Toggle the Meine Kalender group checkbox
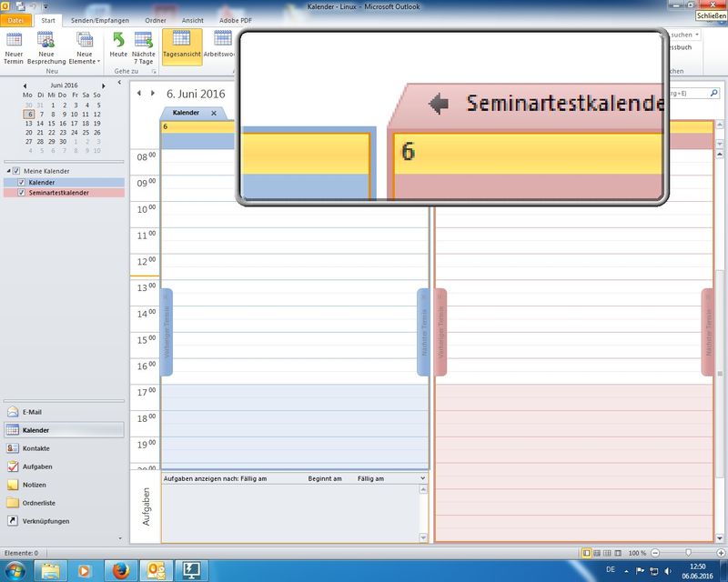This screenshot has width=728, height=582. coord(16,171)
